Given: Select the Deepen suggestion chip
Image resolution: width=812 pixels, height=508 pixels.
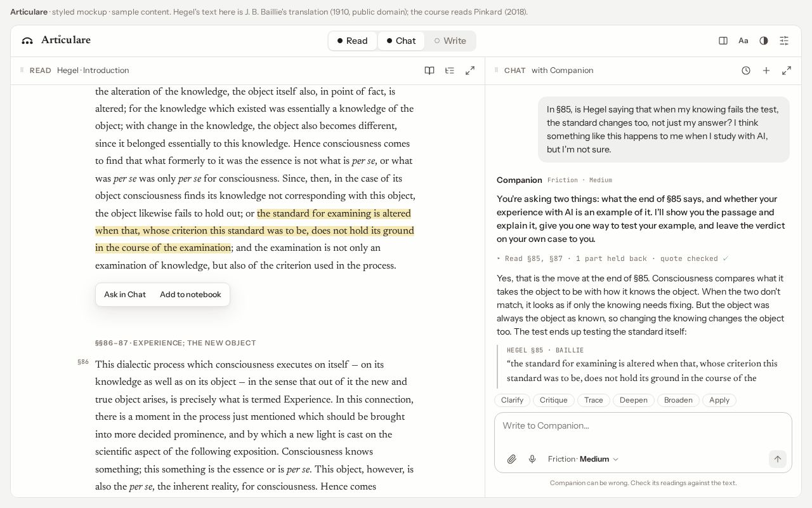Looking at the screenshot, I should (634, 400).
